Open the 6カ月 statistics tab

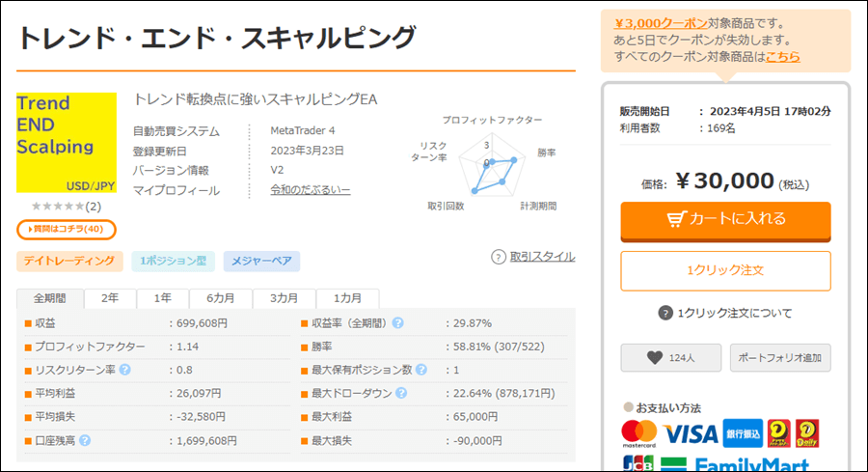(220, 298)
